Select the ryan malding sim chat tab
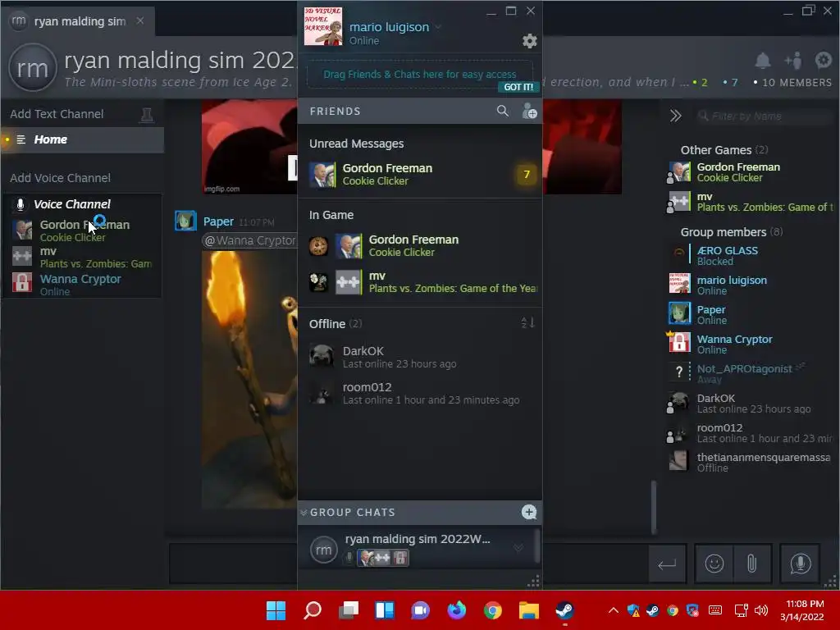 tap(80, 21)
